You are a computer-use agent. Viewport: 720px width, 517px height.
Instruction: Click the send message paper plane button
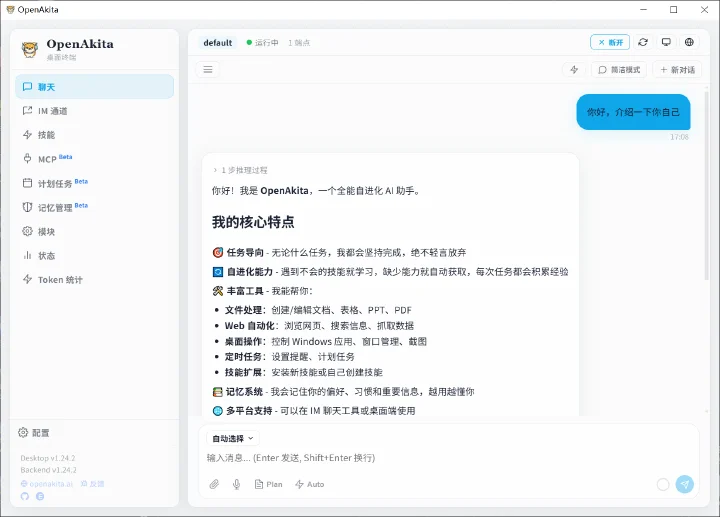pos(685,484)
